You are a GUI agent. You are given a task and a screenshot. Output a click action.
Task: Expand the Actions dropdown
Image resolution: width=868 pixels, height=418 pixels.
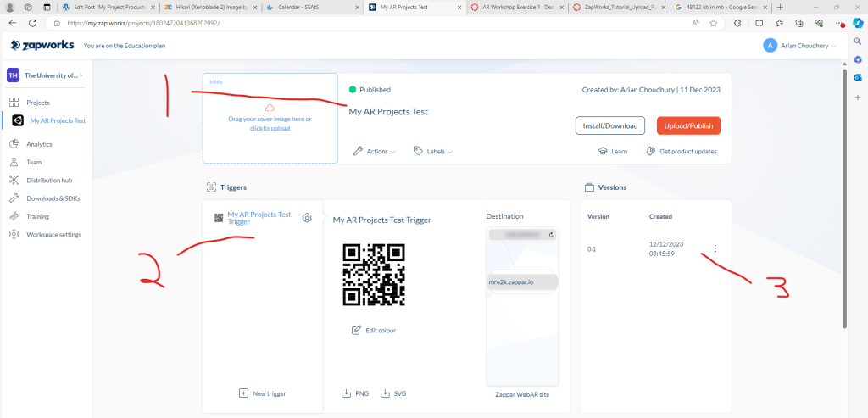click(374, 151)
